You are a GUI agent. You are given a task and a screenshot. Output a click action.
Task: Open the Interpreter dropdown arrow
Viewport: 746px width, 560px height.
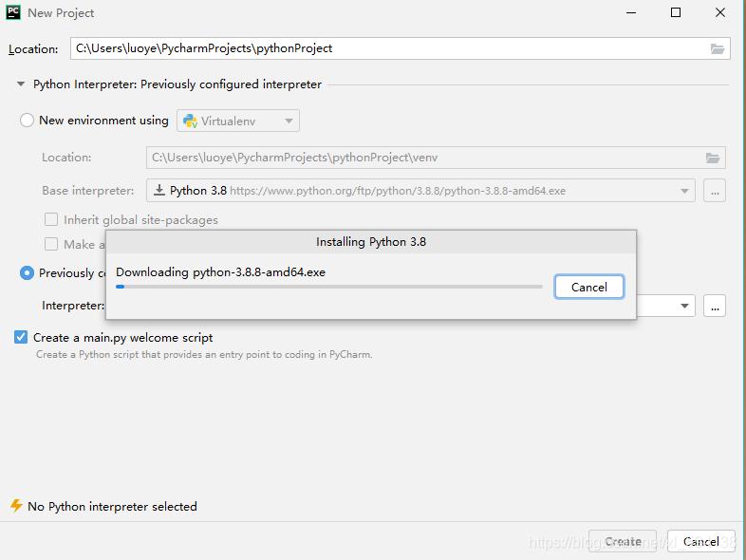pyautogui.click(x=684, y=306)
